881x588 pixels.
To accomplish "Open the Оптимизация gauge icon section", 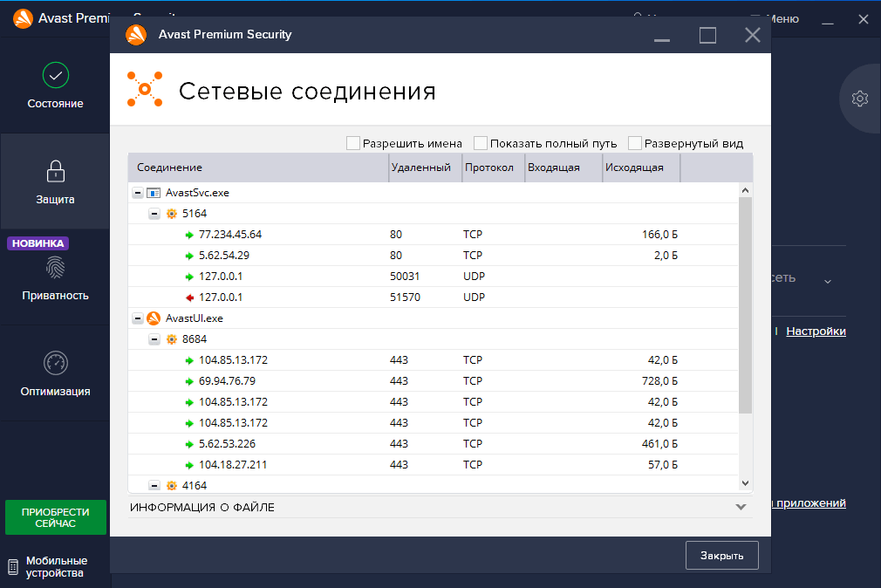I will [56, 363].
